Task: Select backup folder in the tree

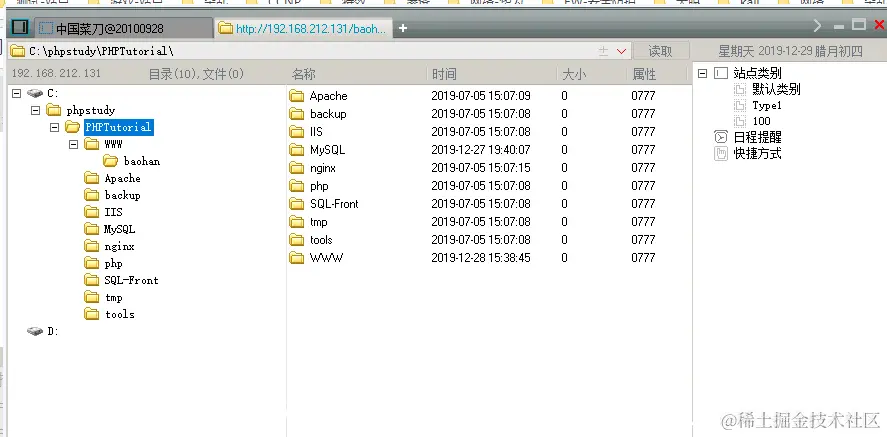Action: (x=122, y=195)
